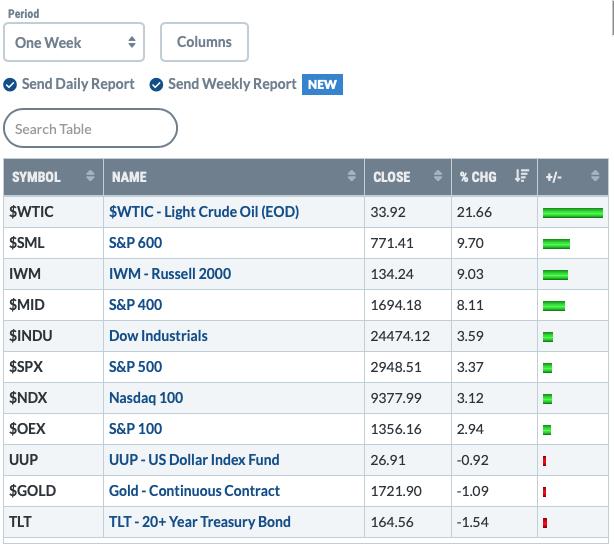Click percent change value 2.94
This screenshot has height=547, width=614.
click(x=470, y=429)
